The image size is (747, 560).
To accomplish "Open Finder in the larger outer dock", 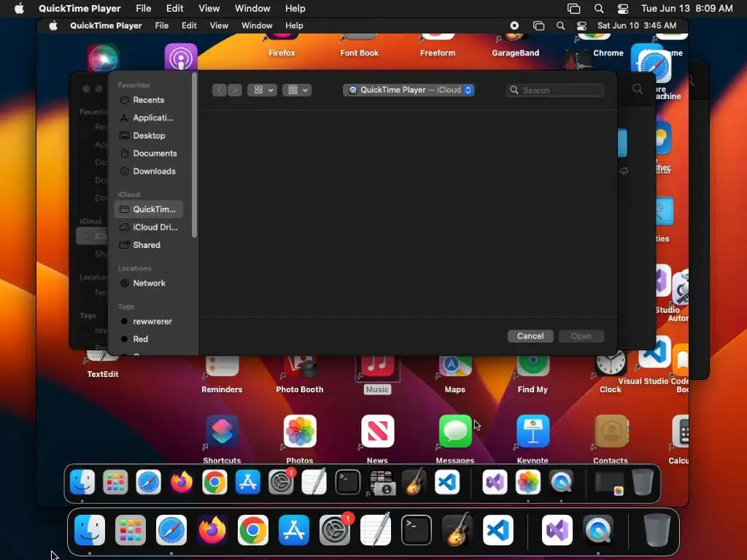I will pos(90,530).
